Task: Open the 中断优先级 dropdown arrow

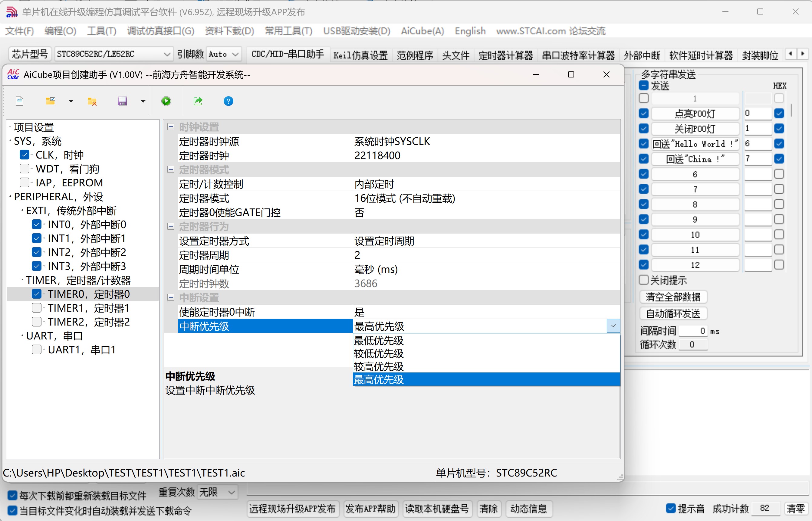Action: [613, 326]
